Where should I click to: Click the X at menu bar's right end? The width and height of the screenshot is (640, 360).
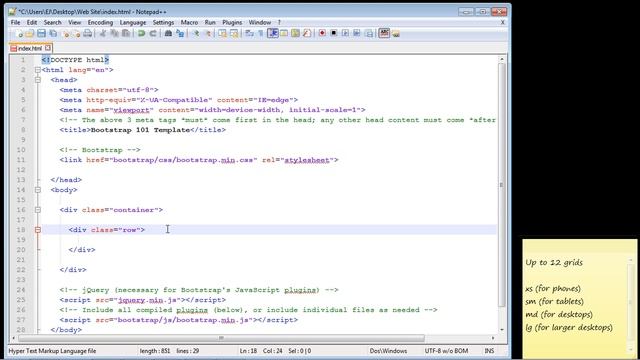point(502,22)
